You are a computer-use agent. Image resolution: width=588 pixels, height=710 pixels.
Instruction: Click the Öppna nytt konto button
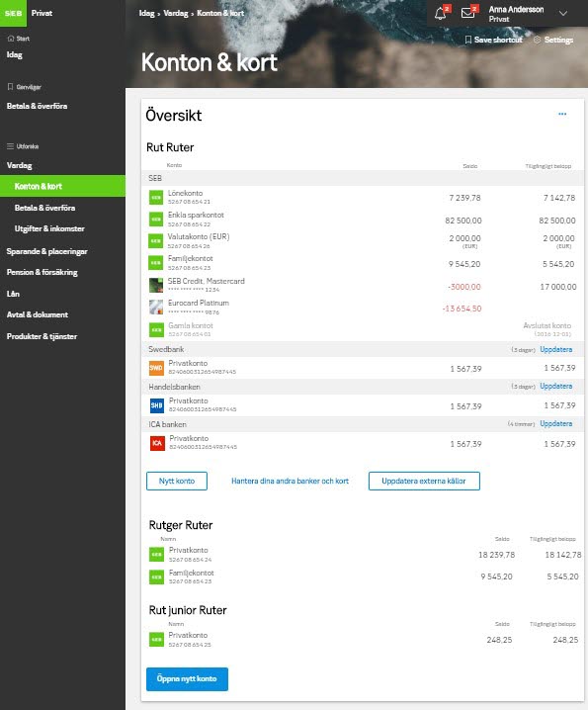[187, 678]
